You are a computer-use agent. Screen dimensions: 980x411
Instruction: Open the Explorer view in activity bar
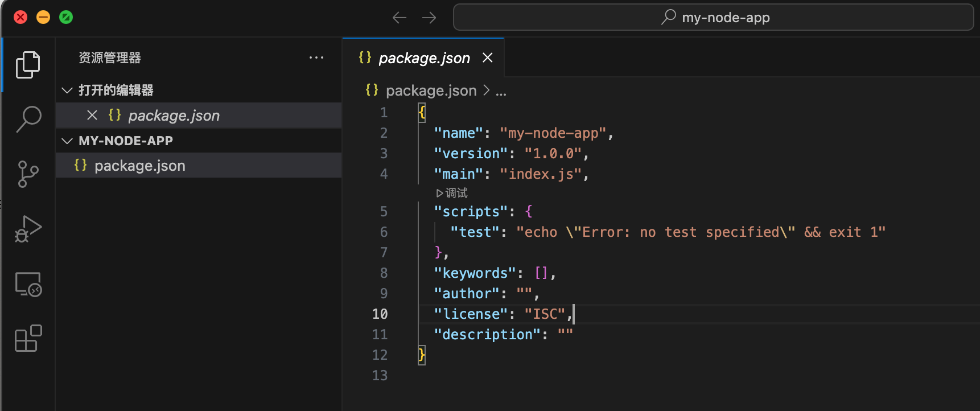[28, 64]
